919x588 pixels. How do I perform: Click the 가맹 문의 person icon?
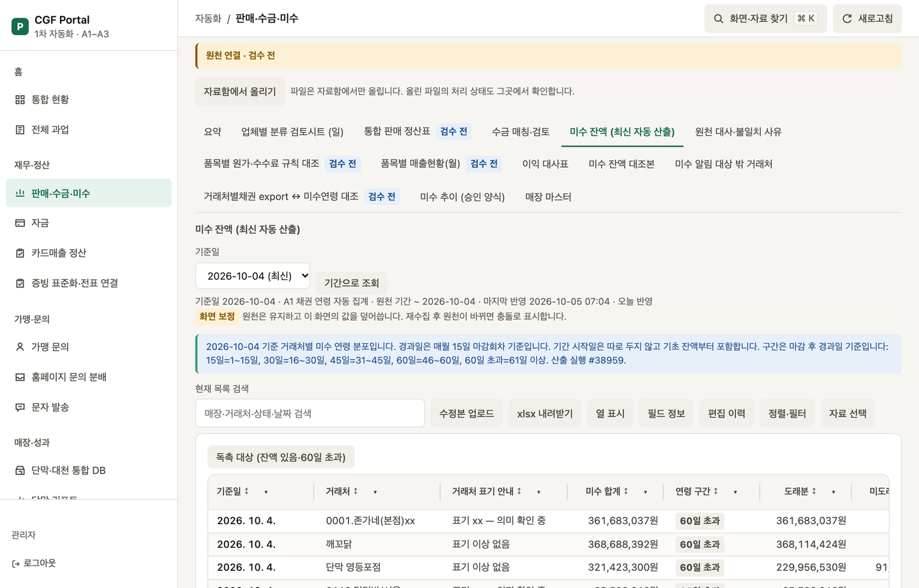pyautogui.click(x=20, y=346)
